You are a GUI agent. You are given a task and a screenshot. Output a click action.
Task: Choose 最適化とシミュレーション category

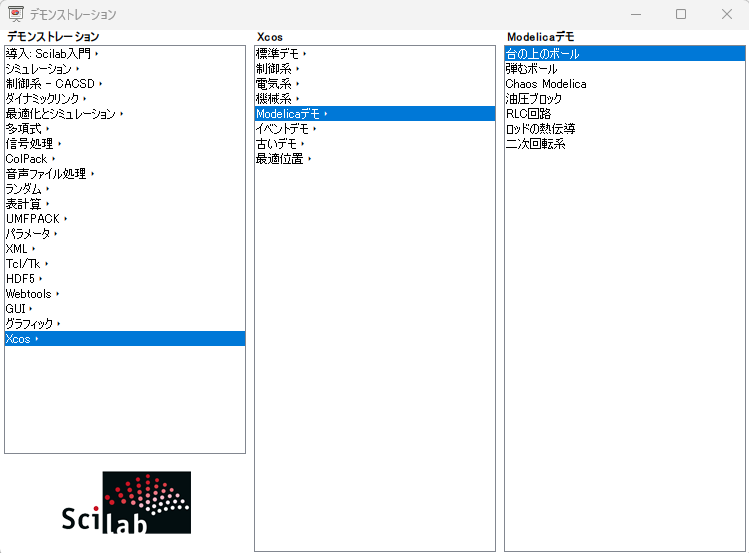(125, 114)
